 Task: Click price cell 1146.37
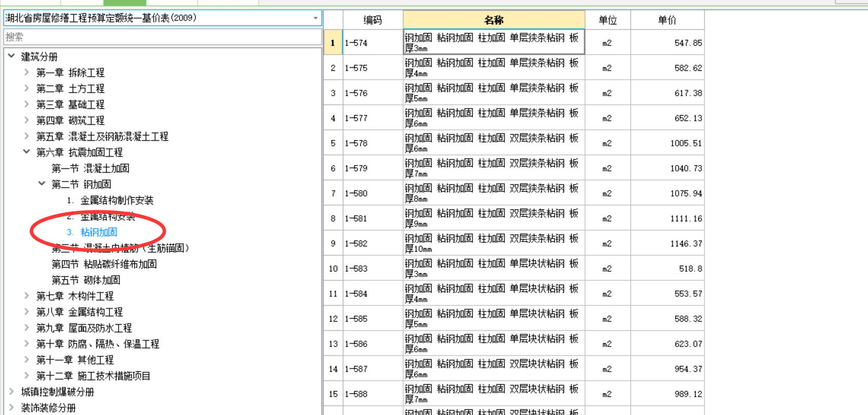tap(668, 244)
